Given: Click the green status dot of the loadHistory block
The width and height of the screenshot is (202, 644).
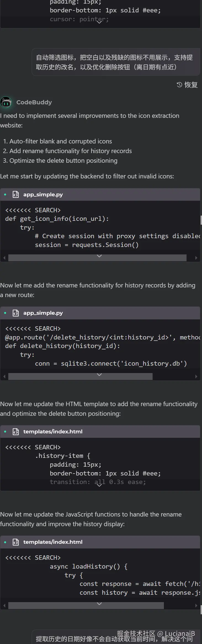Looking at the screenshot, I should [x=5, y=542].
